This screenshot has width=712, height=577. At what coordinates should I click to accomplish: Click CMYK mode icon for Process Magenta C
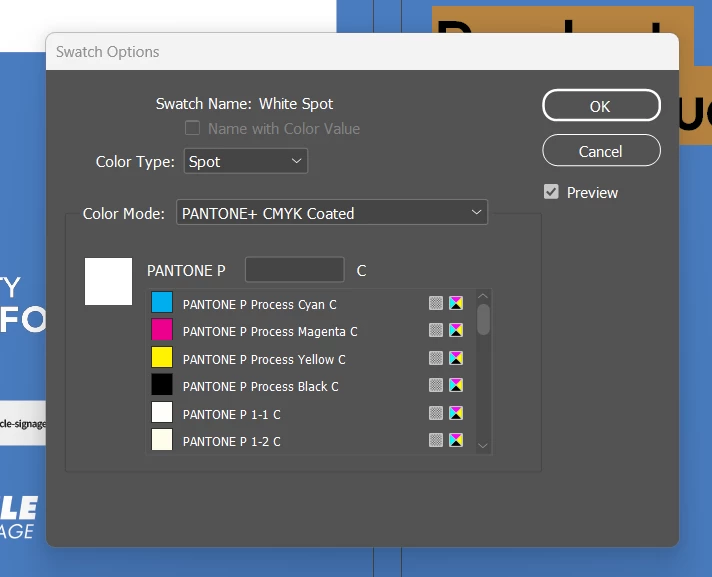[x=456, y=330]
